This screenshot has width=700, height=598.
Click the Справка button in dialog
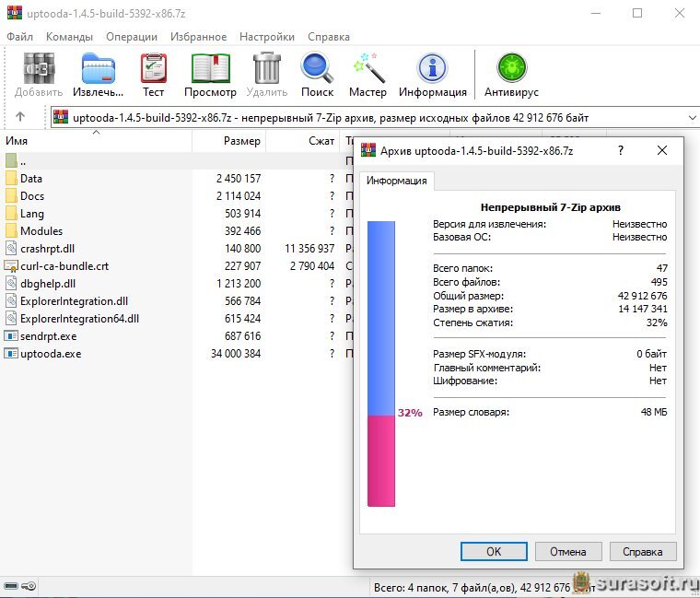tap(641, 552)
